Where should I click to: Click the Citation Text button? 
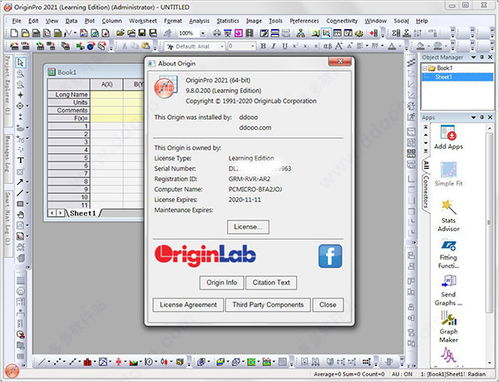[271, 283]
